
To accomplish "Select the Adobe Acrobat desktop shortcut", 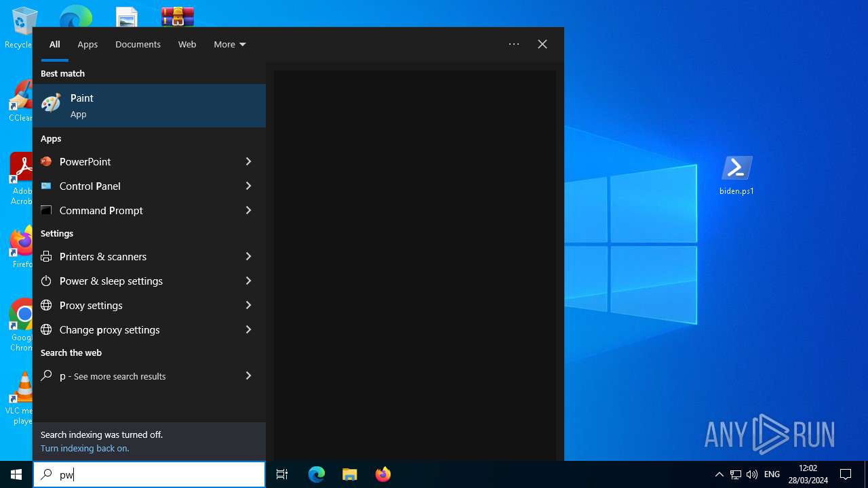I will (20, 179).
